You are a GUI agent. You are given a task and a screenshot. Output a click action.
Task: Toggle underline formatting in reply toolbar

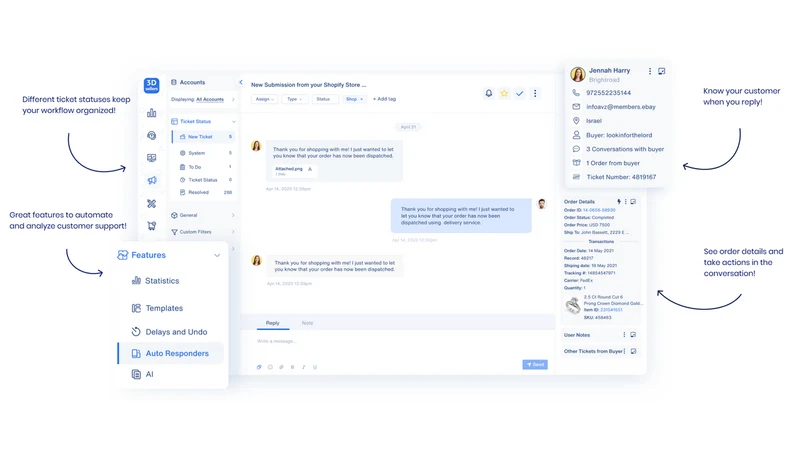(x=315, y=367)
